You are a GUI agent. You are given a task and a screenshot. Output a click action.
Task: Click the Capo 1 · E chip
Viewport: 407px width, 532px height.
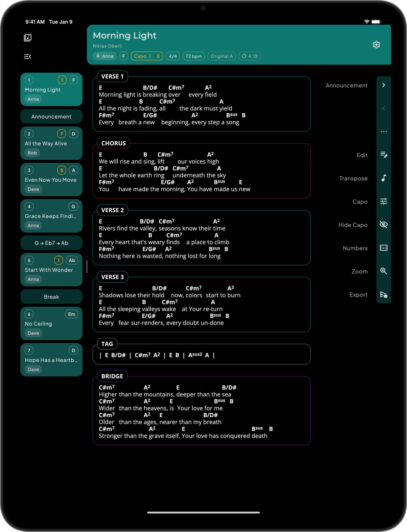(x=147, y=56)
